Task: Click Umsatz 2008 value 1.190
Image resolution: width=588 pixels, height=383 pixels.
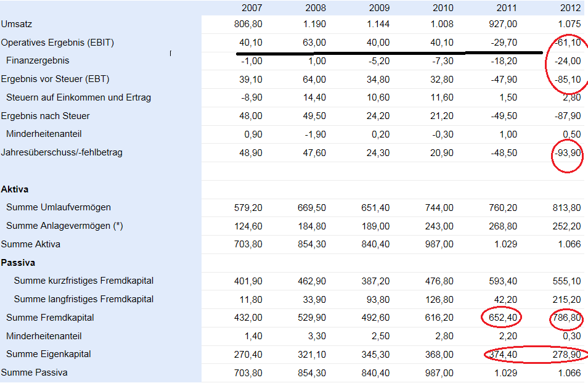Action: point(314,24)
